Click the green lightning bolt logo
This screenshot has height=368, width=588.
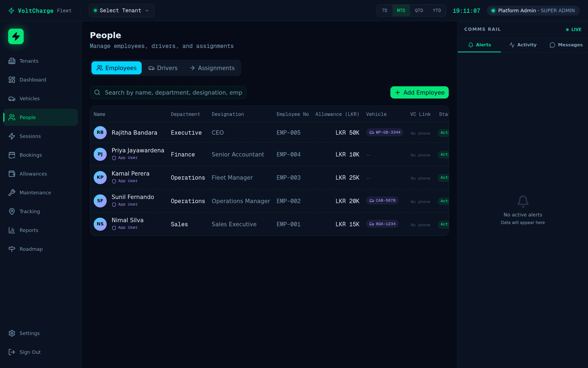pos(16,36)
